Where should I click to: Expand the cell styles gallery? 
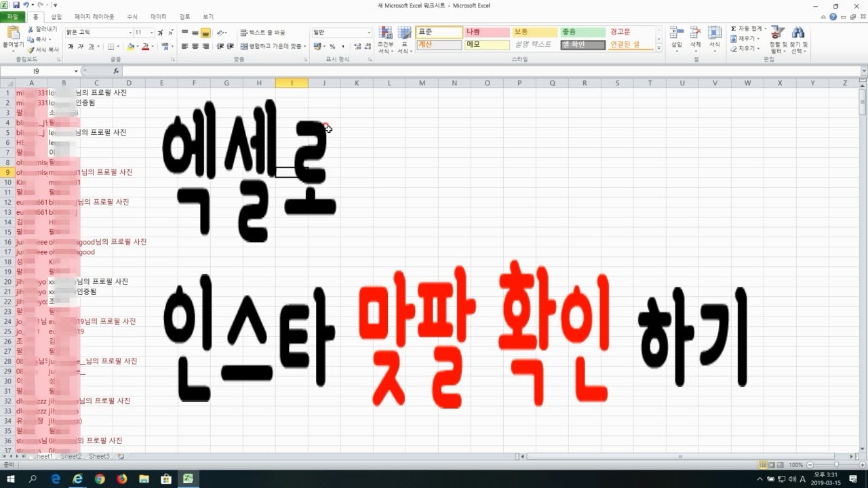[x=659, y=49]
